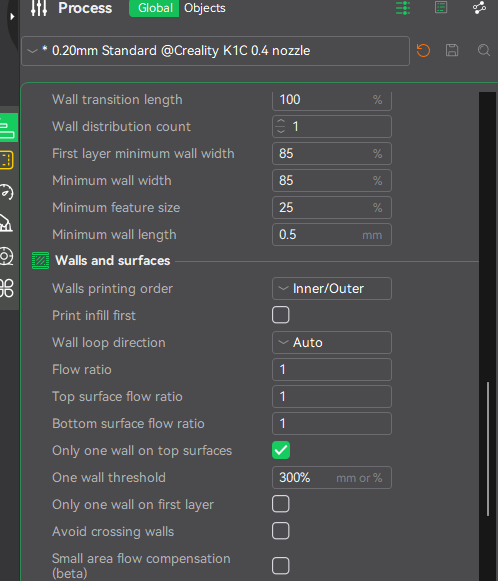Select the Speed gauge icon in sidebar
498x581 pixels.
[7, 192]
